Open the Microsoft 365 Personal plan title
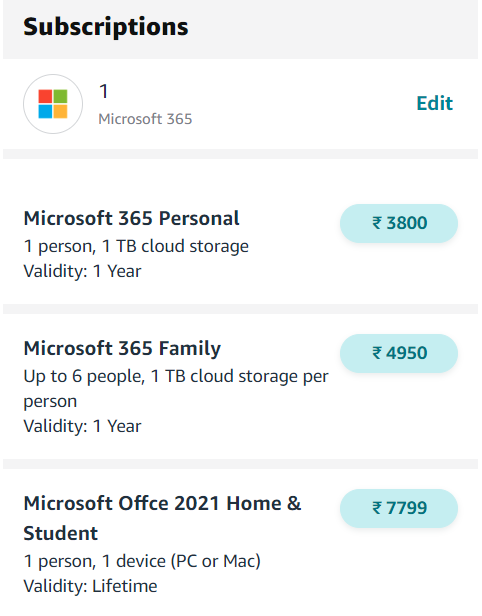The image size is (482, 616). [132, 218]
